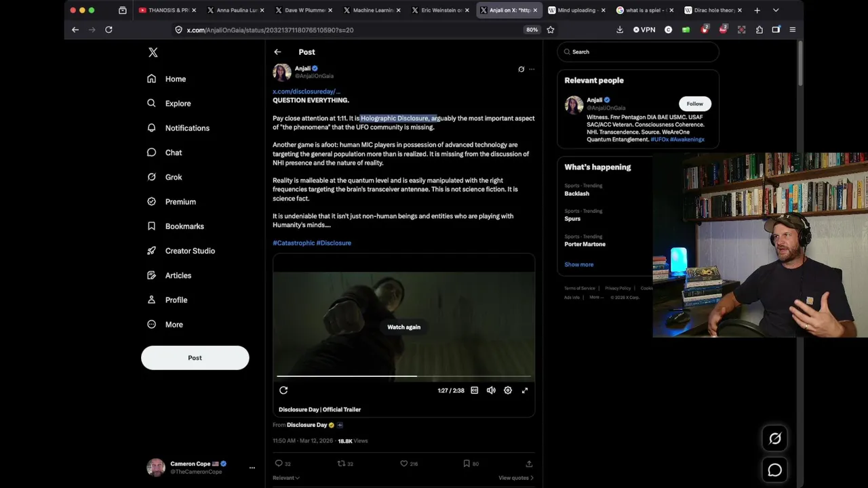The width and height of the screenshot is (868, 488).
Task: Click the #Catastrophic hashtag
Action: tap(294, 243)
